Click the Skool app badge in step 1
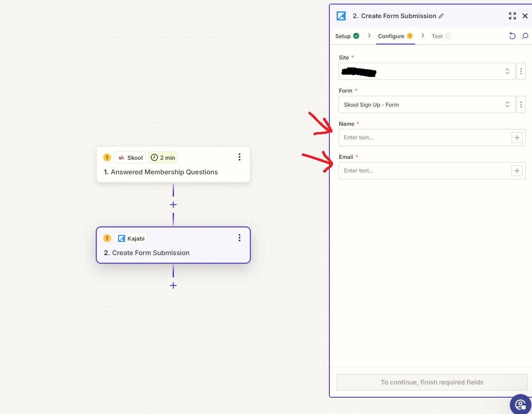 (130, 158)
